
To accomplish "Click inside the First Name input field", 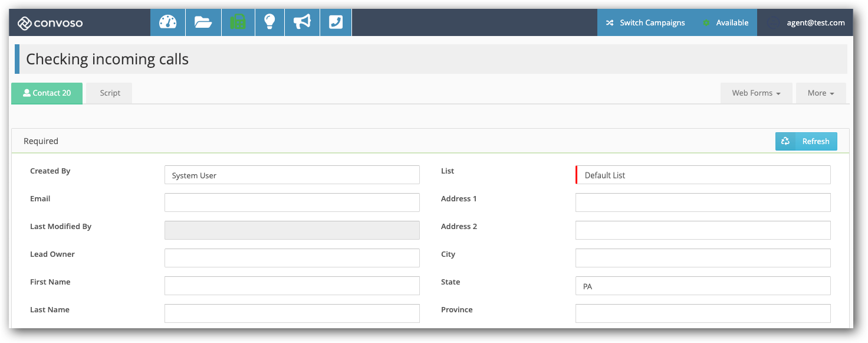I will pyautogui.click(x=292, y=286).
